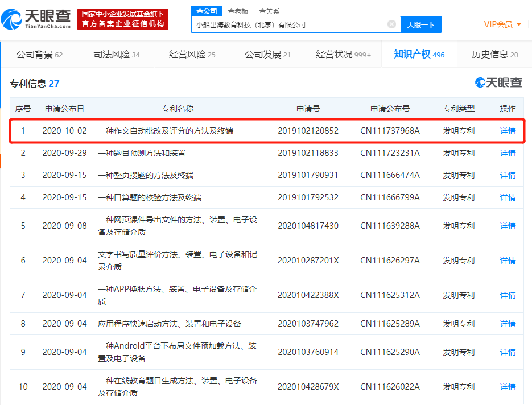Click the 申请公布日 column header
The height and width of the screenshot is (405, 532).
tap(64, 109)
